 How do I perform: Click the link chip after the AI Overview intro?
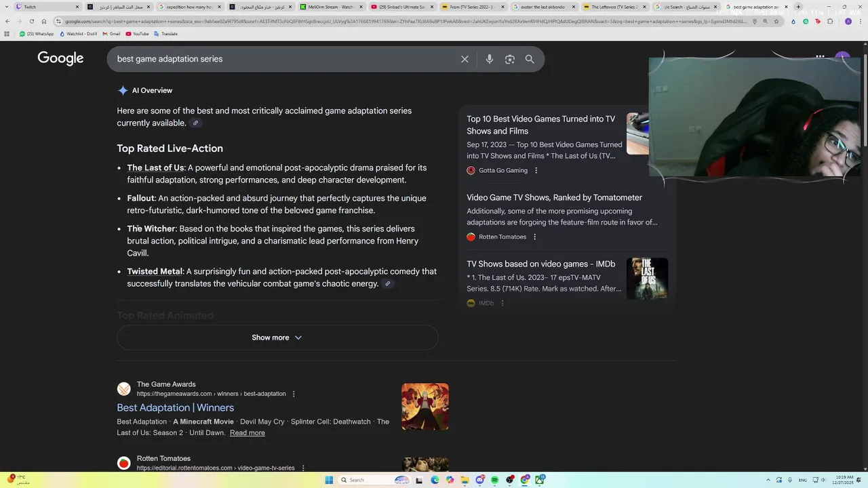[x=195, y=123]
